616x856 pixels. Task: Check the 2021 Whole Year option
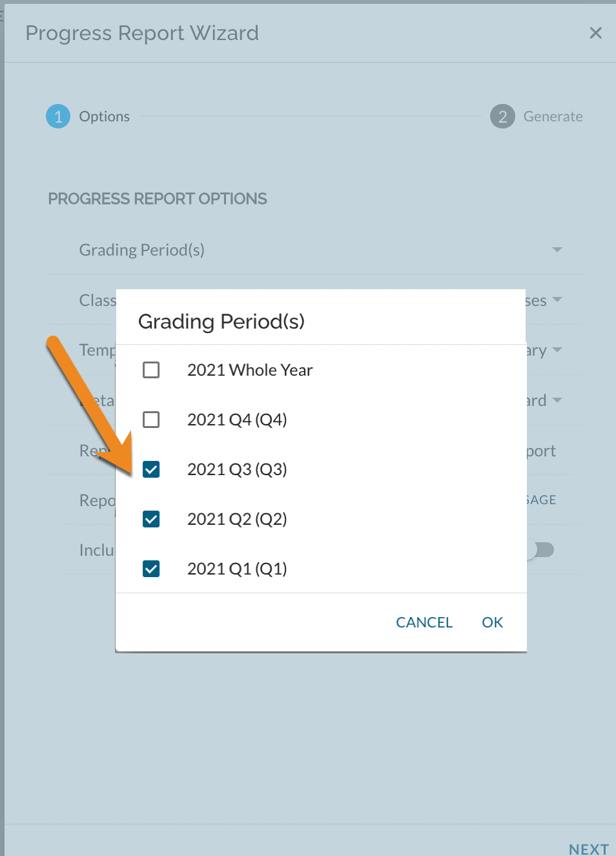(x=150, y=370)
